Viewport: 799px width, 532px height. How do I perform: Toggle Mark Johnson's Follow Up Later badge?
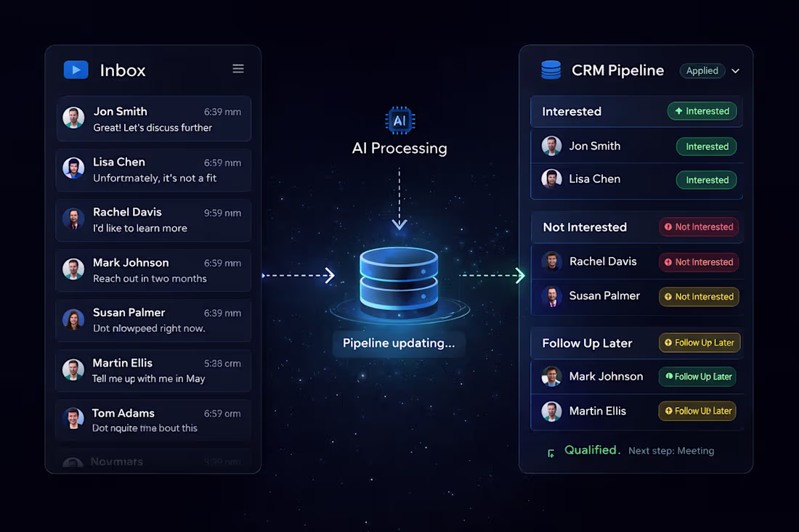(x=697, y=377)
